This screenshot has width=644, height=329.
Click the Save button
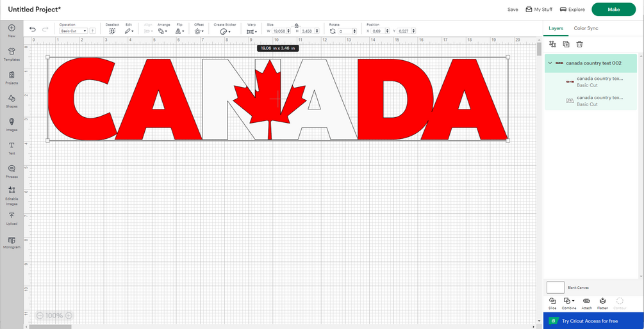point(513,10)
